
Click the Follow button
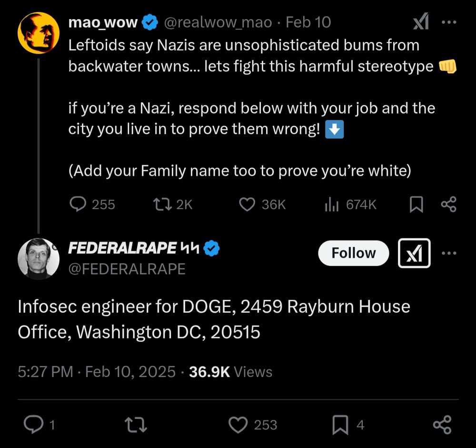353,253
